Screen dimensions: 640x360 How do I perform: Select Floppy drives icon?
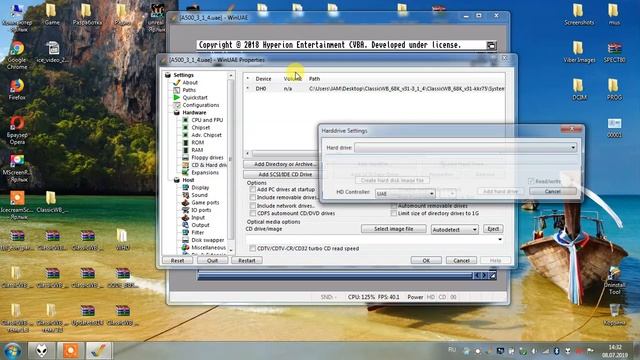[x=185, y=158]
